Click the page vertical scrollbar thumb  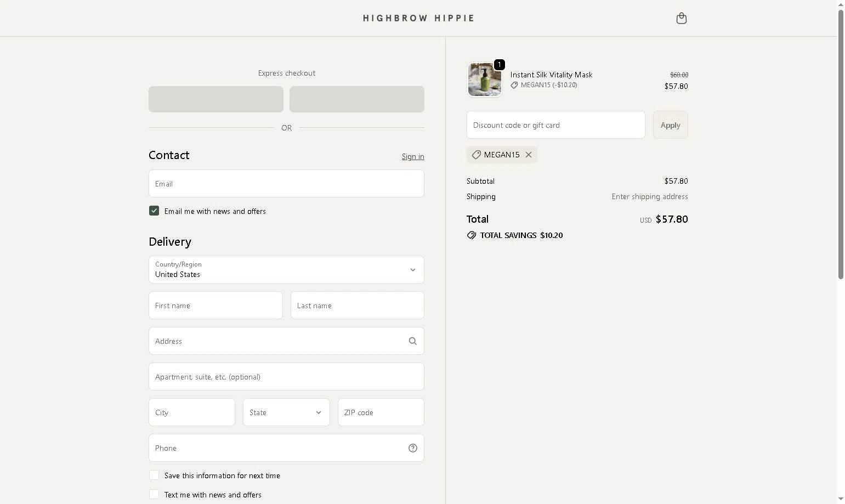[x=841, y=144]
